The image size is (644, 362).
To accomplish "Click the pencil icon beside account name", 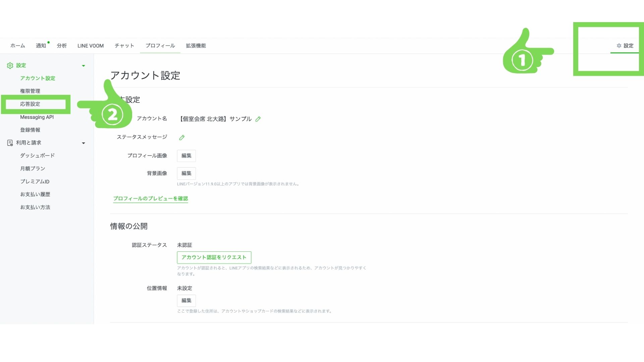I will tap(258, 119).
